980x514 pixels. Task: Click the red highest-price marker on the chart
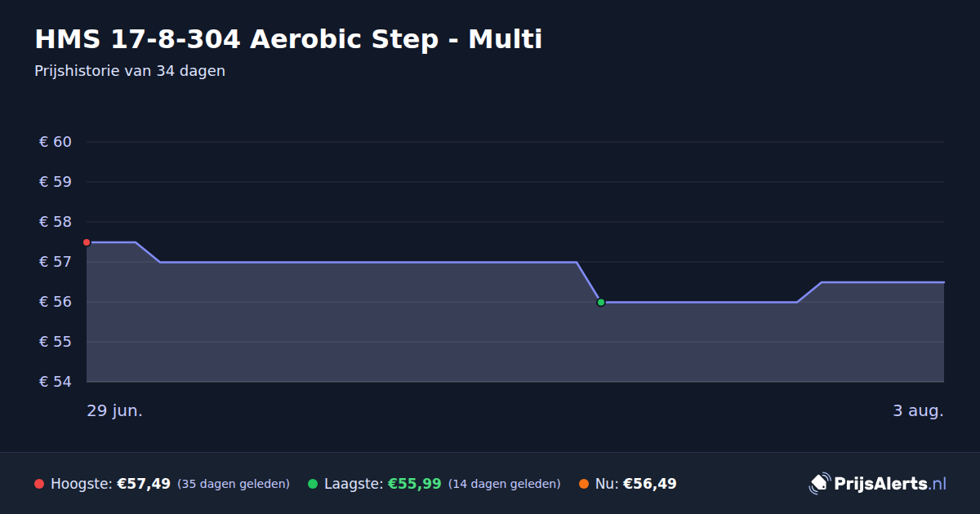coord(87,242)
